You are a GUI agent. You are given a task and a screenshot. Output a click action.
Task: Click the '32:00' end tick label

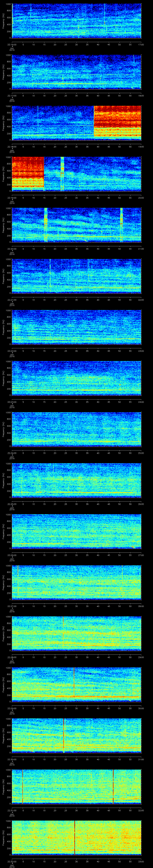pyautogui.click(x=141, y=810)
